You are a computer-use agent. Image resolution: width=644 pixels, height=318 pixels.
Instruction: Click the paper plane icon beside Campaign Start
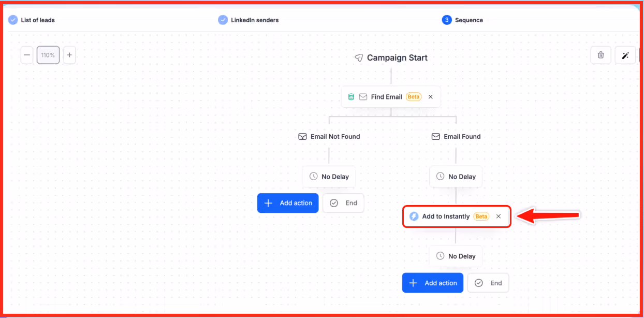pyautogui.click(x=359, y=57)
